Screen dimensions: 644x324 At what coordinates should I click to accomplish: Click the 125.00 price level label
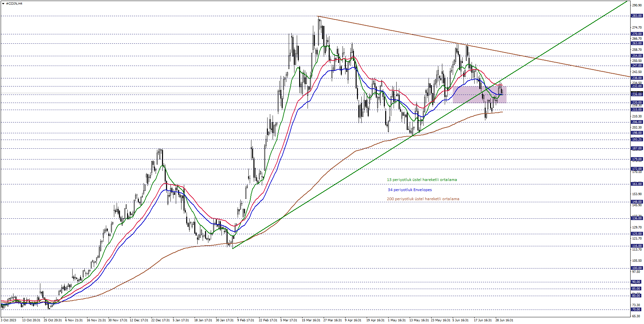[x=637, y=234]
